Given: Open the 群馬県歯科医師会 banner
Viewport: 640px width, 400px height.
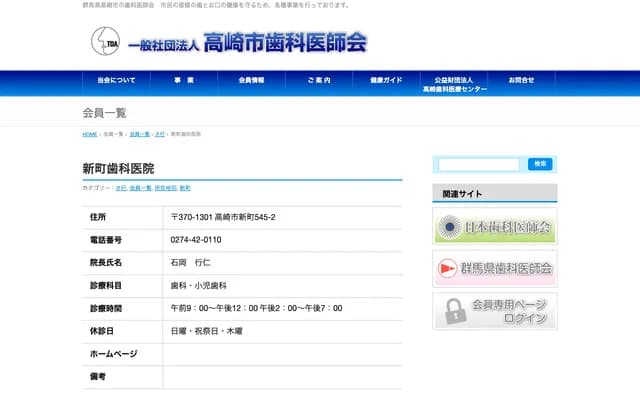Looking at the screenshot, I should pos(494,269).
